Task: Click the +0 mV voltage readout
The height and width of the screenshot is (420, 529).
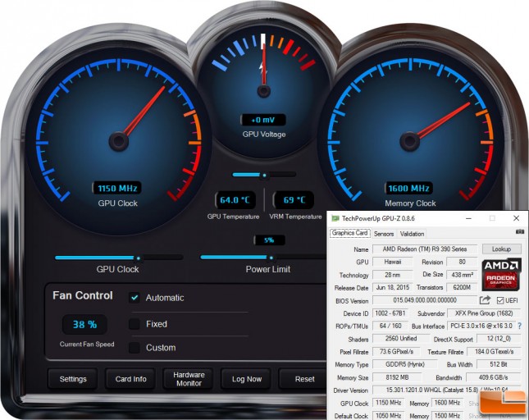Action: pyautogui.click(x=263, y=120)
